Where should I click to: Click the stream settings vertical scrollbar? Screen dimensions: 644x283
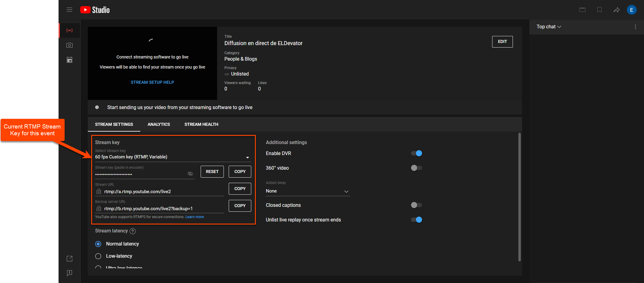coord(520,197)
